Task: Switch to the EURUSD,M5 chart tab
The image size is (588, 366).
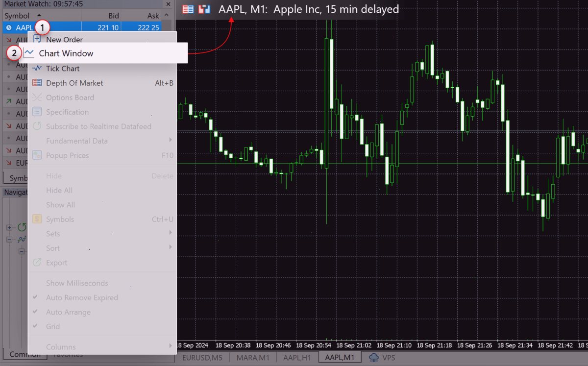Action: pyautogui.click(x=202, y=357)
